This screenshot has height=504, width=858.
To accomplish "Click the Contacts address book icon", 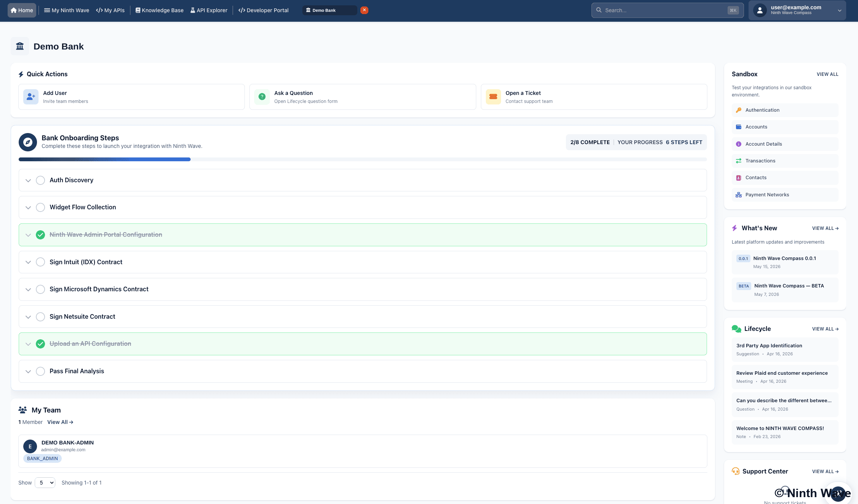I will (x=739, y=178).
